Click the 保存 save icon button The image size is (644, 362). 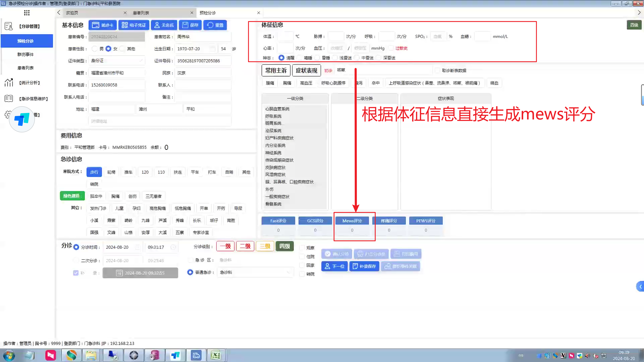coord(190,25)
